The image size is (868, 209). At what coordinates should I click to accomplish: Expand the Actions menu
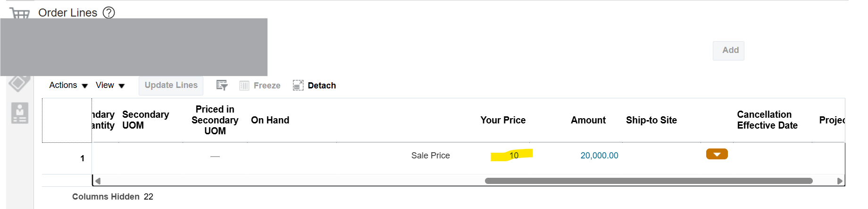click(x=68, y=85)
